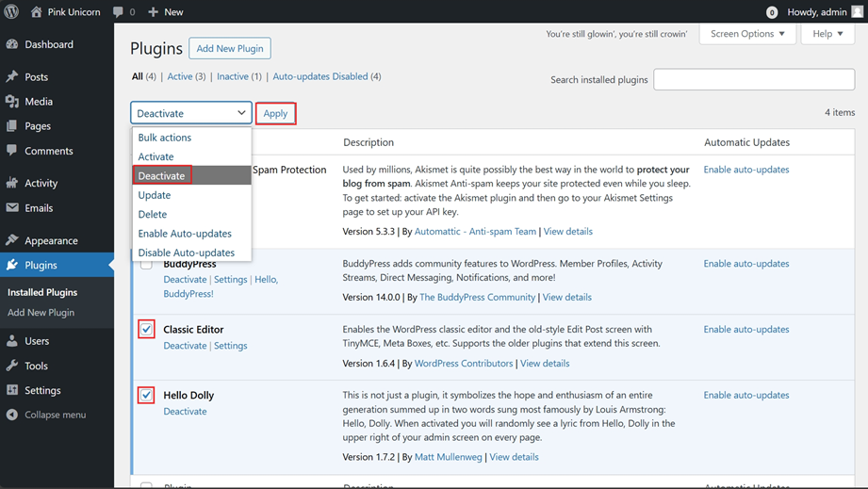Click the Activity icon in sidebar
The image size is (868, 489).
pyautogui.click(x=12, y=183)
